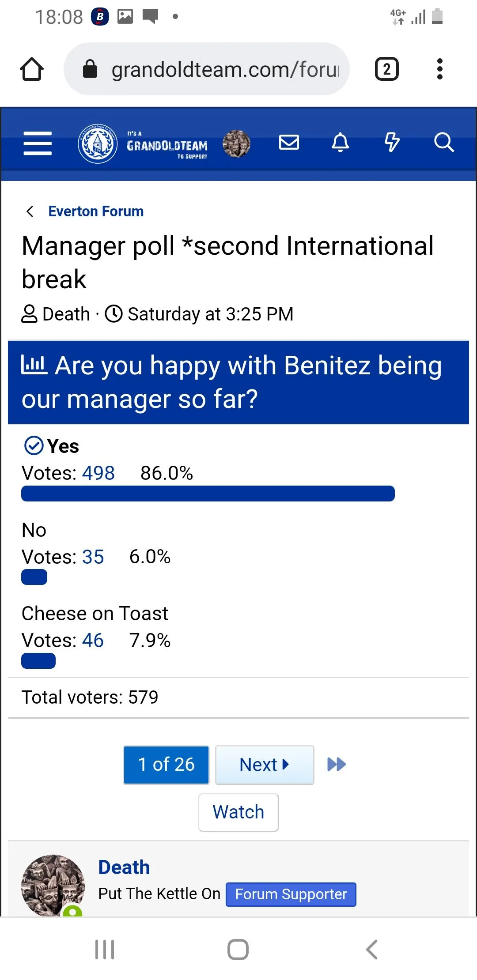Open the forum search magnifier
This screenshot has height=980, width=477.
pos(443,143)
